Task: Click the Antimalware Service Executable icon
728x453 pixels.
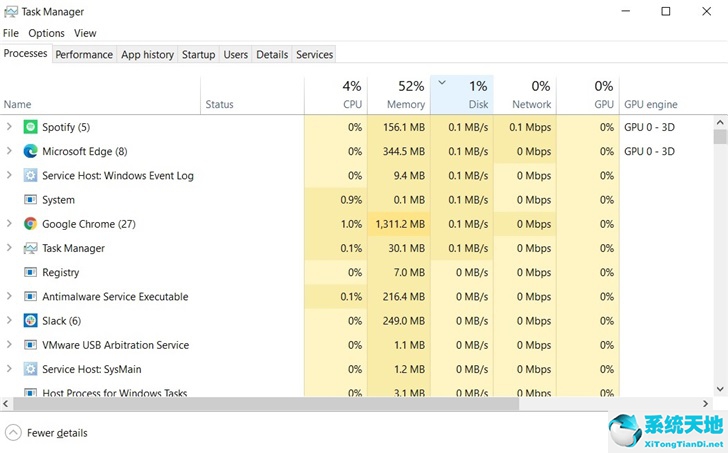Action: 30,296
